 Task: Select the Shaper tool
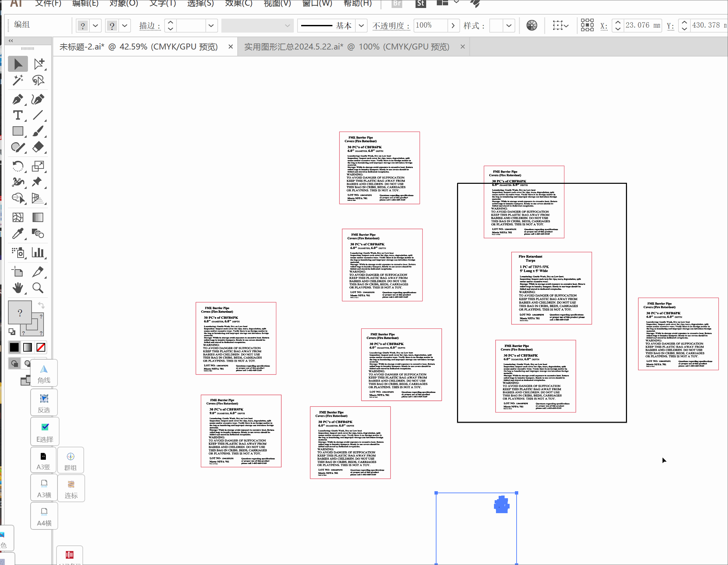tap(18, 147)
